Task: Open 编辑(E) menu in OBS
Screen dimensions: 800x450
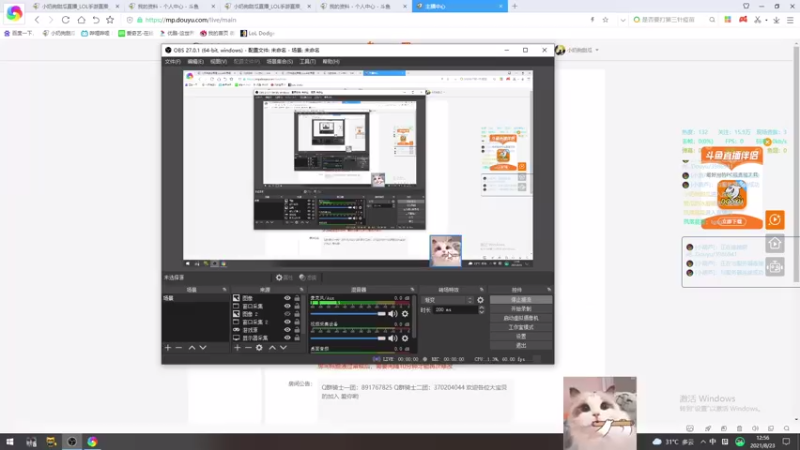Action: [x=195, y=61]
